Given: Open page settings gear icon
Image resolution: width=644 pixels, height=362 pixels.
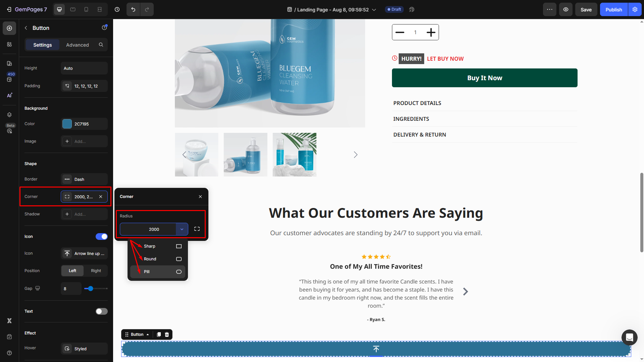Looking at the screenshot, I should [x=635, y=9].
